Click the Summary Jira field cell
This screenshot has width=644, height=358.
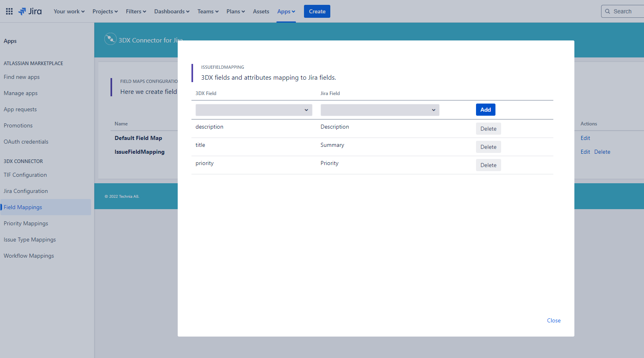pyautogui.click(x=332, y=145)
